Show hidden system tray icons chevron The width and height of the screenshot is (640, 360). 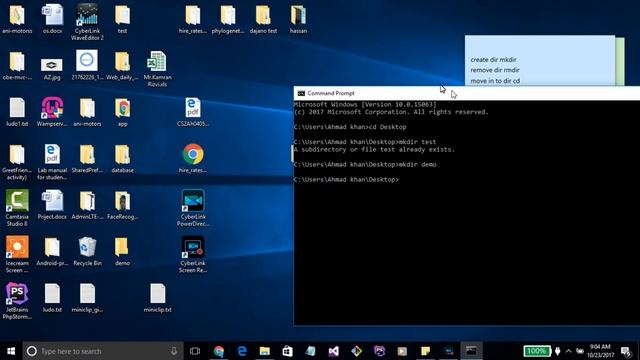coord(568,351)
